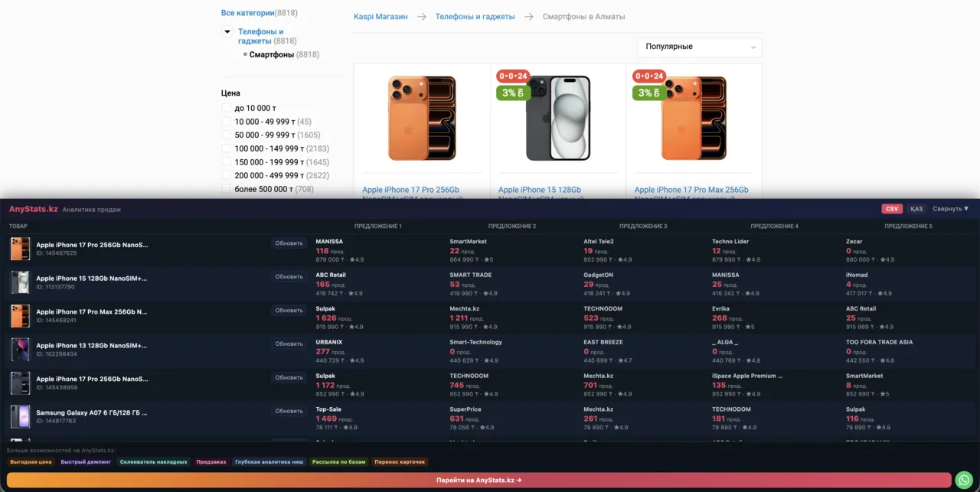Click the "Перейти на AnyStats.kz" gradient banner
Viewport: 980px width, 492px height.
479,481
